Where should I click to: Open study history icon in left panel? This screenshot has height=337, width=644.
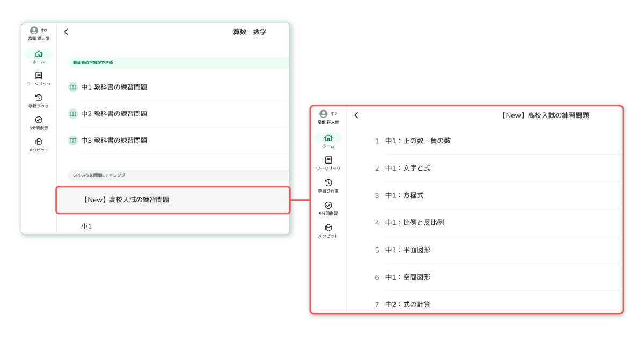[x=39, y=98]
